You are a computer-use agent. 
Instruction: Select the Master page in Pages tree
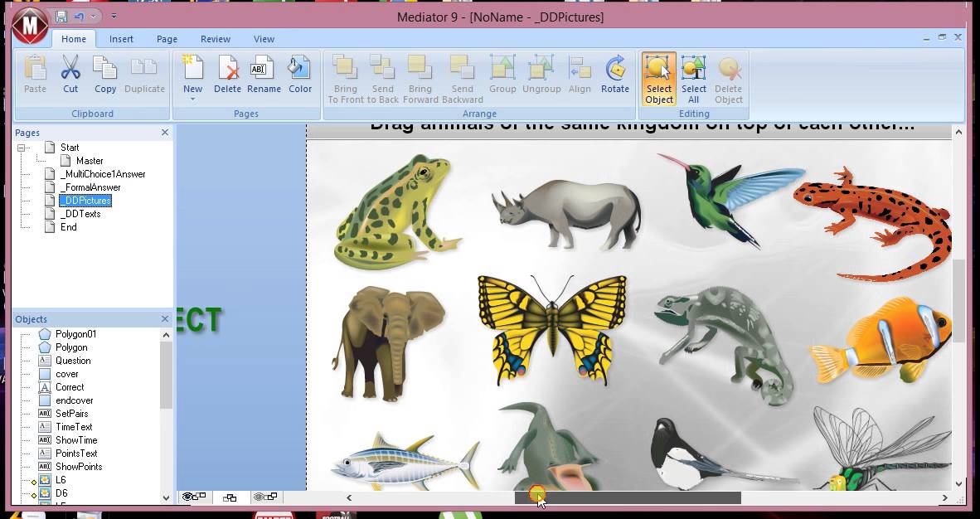click(90, 161)
